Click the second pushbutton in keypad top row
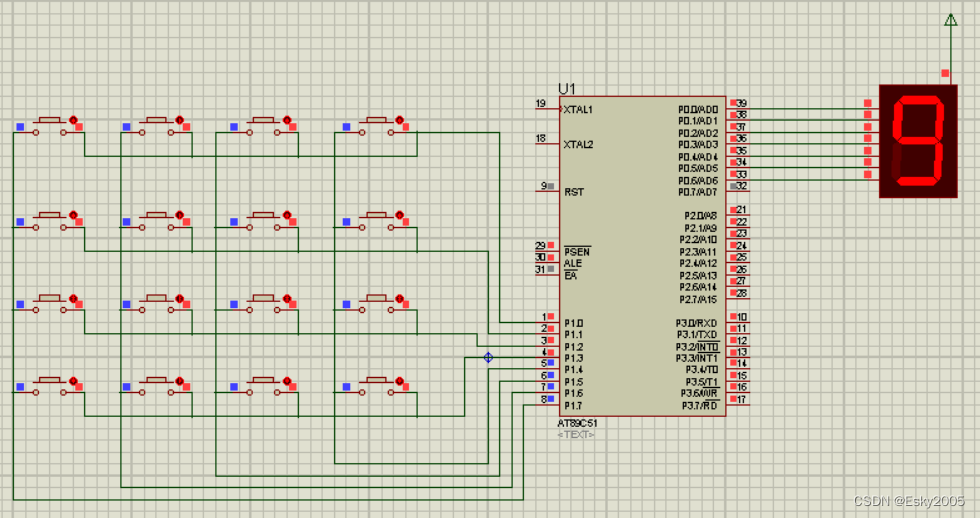Viewport: 980px width, 518px height. coord(156,126)
